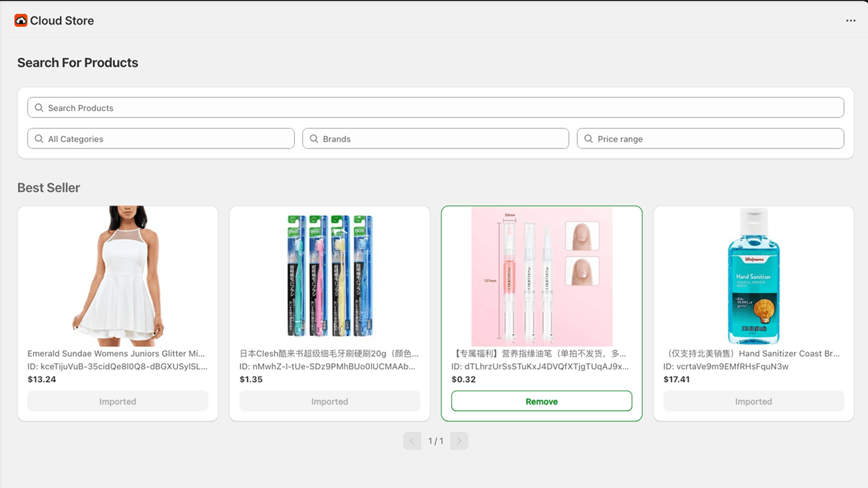The height and width of the screenshot is (488, 868).
Task: Go to next page arrow
Action: [459, 441]
